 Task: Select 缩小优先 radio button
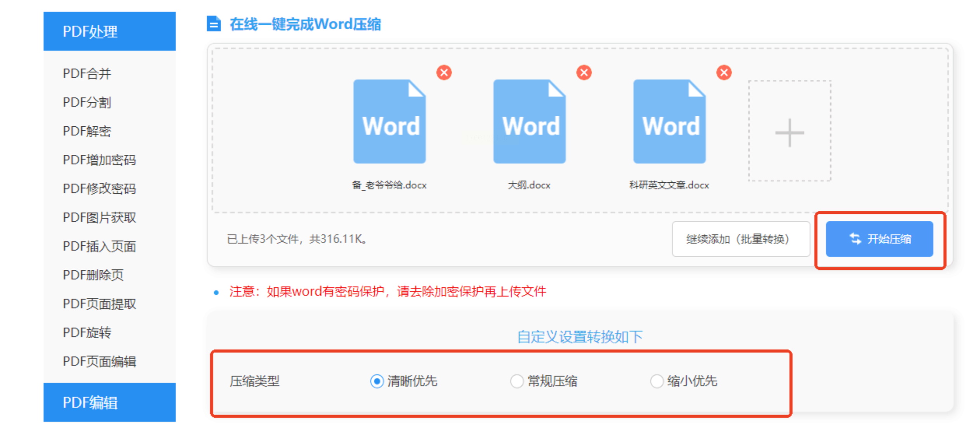click(657, 381)
